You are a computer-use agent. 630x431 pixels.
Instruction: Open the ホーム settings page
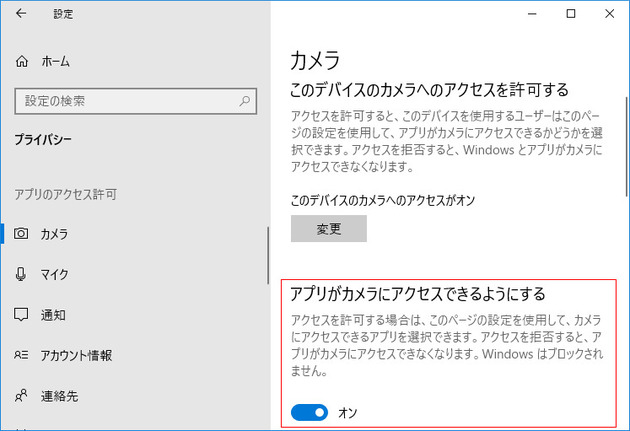click(x=55, y=62)
